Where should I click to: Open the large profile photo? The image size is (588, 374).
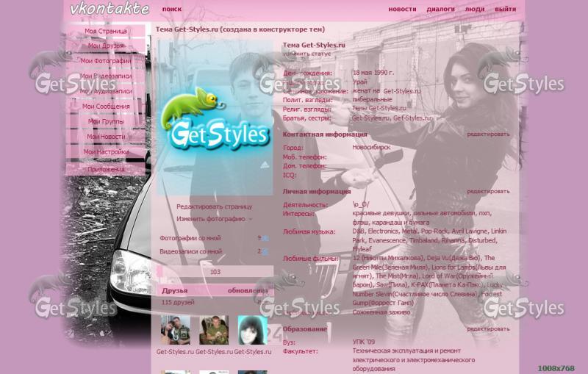[214, 118]
